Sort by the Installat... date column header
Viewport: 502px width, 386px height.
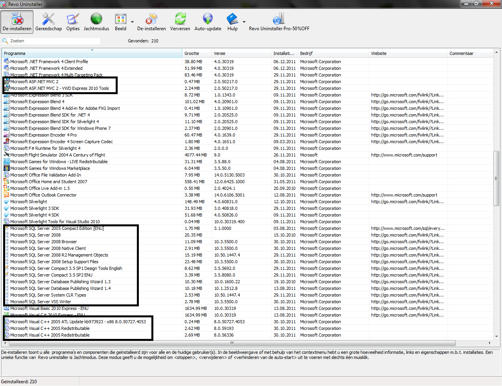click(285, 53)
